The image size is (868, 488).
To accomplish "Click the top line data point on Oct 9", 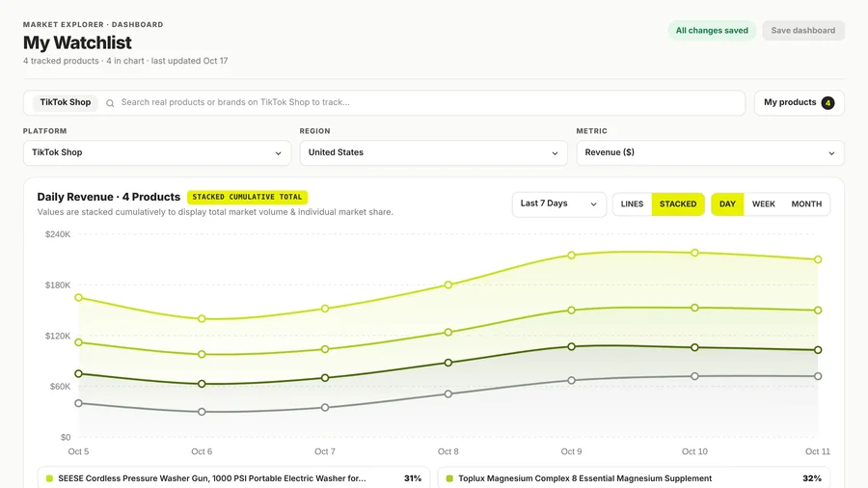I will click(571, 256).
